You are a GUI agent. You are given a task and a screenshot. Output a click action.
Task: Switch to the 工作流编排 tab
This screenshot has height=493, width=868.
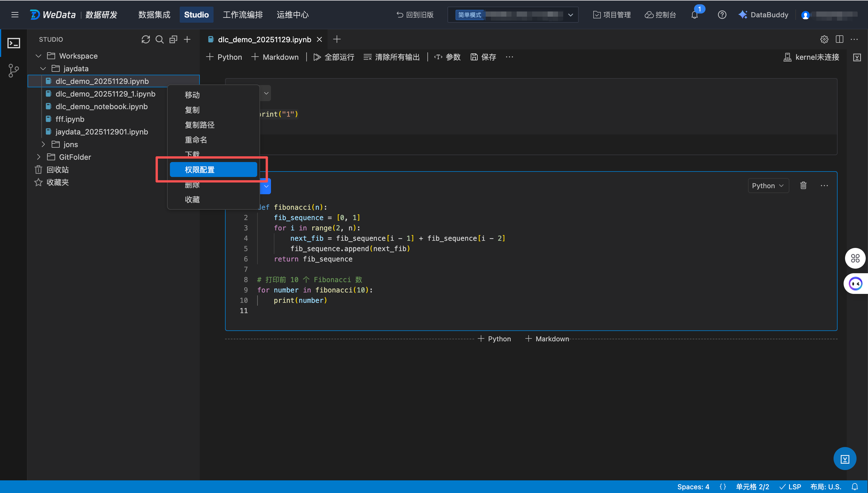tap(243, 15)
